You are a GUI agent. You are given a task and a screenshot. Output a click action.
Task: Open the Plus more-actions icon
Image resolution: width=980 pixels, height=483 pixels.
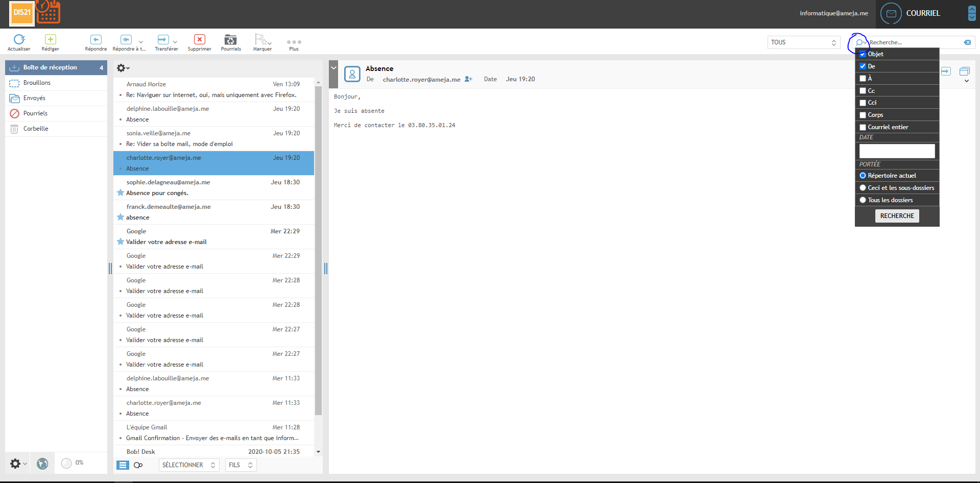294,42
